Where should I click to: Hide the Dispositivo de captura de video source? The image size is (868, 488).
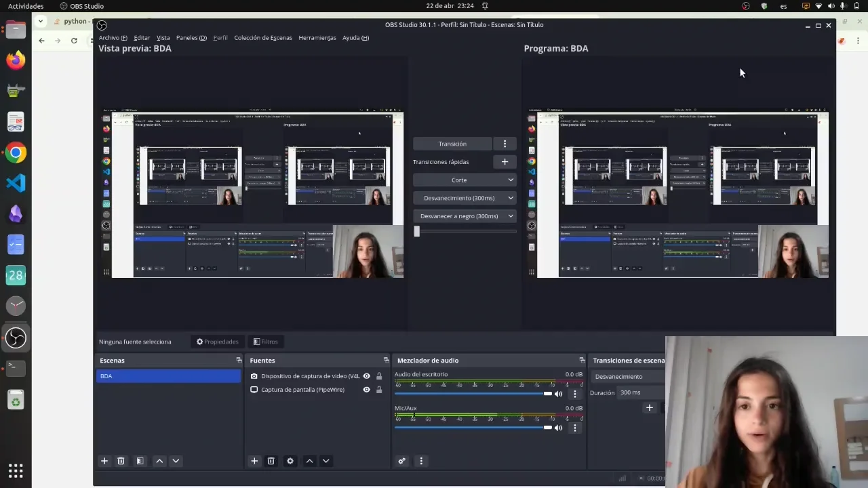coord(367,376)
